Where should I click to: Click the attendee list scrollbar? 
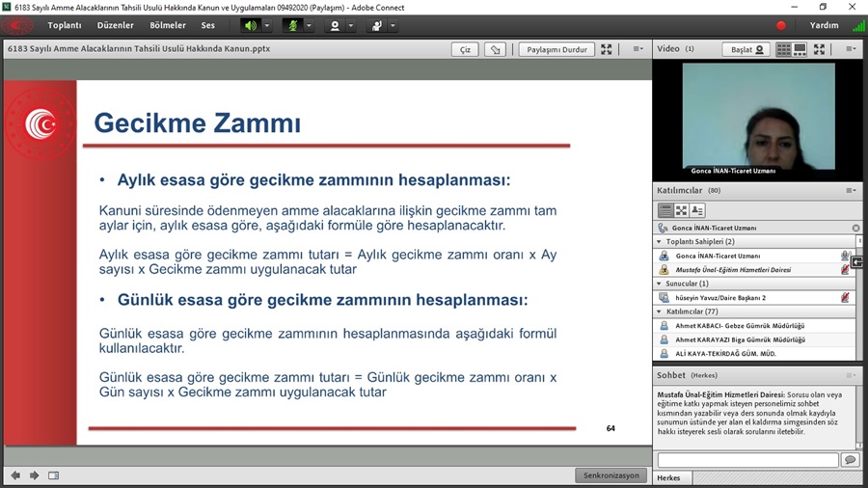pos(859,298)
